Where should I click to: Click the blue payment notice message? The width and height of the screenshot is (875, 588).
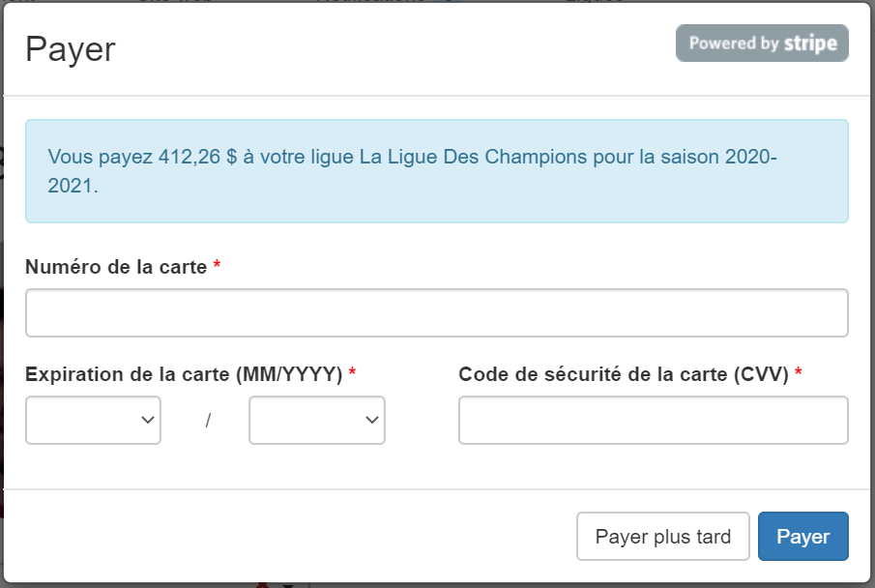point(437,171)
